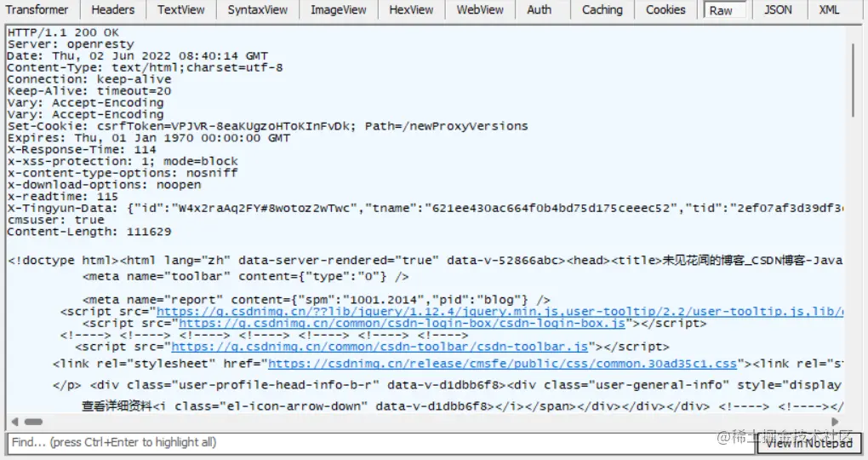The width and height of the screenshot is (868, 460).
Task: Click the el-icon-arrow-down line
Action: 462,406
